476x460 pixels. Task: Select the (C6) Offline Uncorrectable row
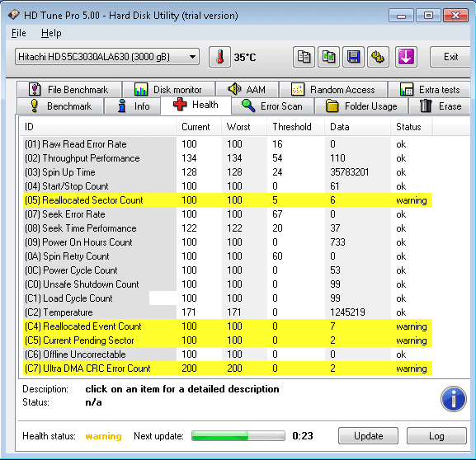(x=228, y=354)
